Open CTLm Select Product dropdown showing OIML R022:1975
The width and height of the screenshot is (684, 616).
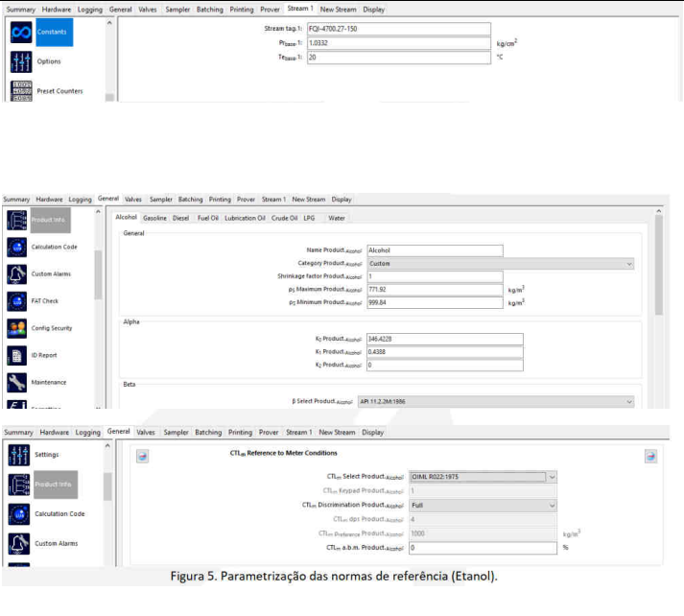click(483, 477)
